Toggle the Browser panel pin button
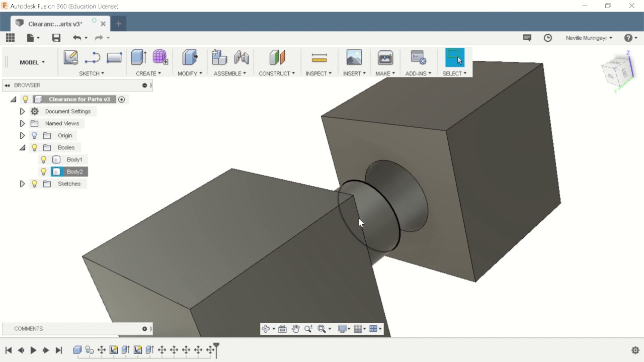 [144, 85]
